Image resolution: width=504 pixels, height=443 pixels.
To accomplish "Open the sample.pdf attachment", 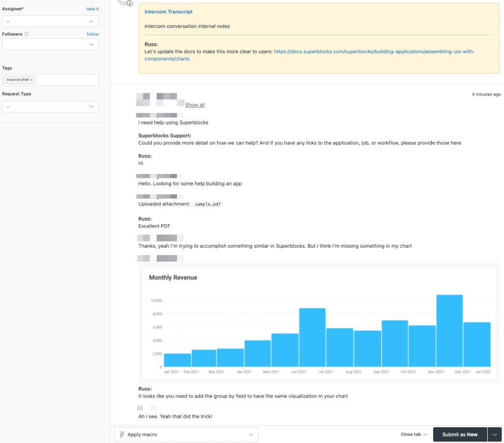I will click(x=207, y=204).
